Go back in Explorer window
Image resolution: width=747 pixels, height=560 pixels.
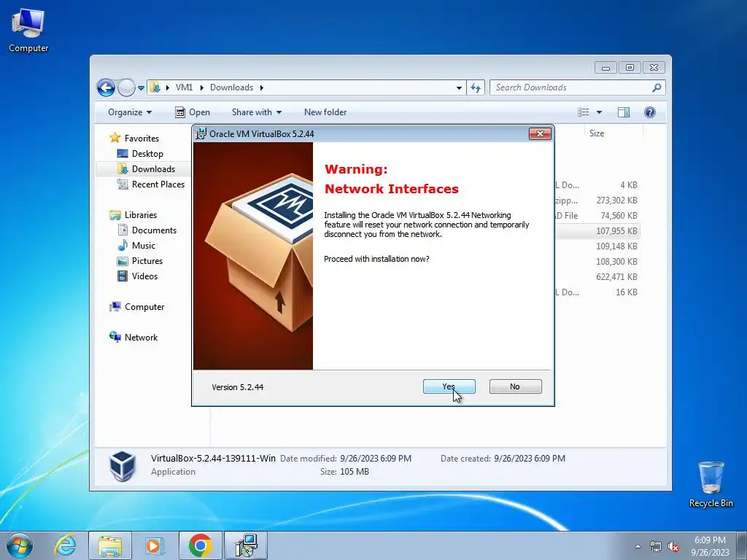(x=106, y=87)
